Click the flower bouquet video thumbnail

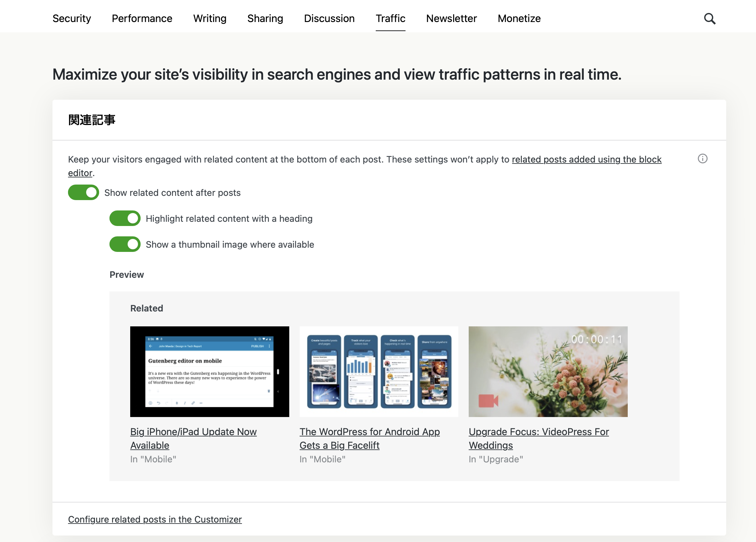(548, 371)
